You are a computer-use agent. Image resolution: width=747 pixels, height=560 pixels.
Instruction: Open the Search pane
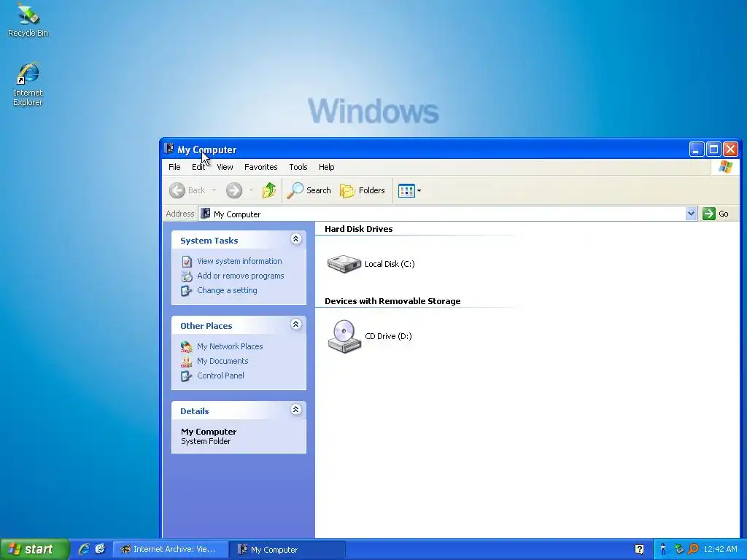(x=309, y=190)
